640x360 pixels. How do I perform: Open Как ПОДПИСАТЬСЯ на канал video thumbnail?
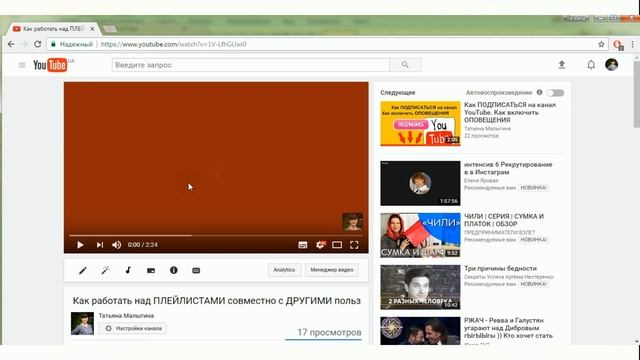pos(420,123)
